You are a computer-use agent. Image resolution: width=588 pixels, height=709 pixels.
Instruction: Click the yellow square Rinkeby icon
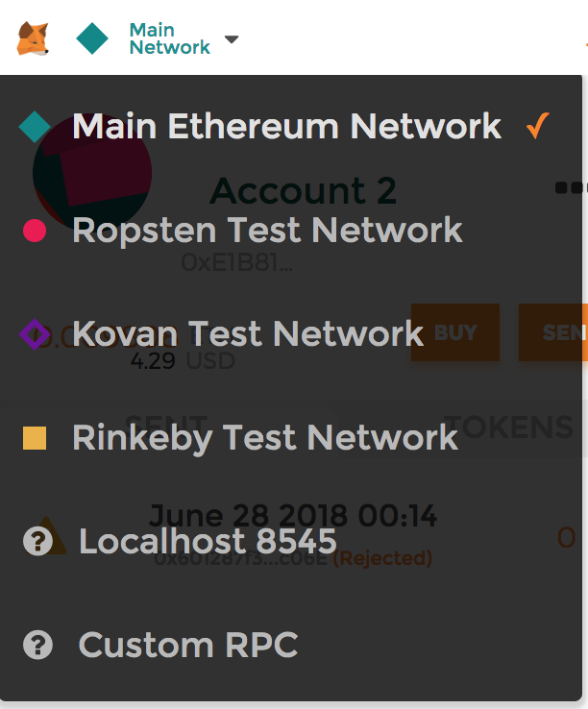point(35,438)
